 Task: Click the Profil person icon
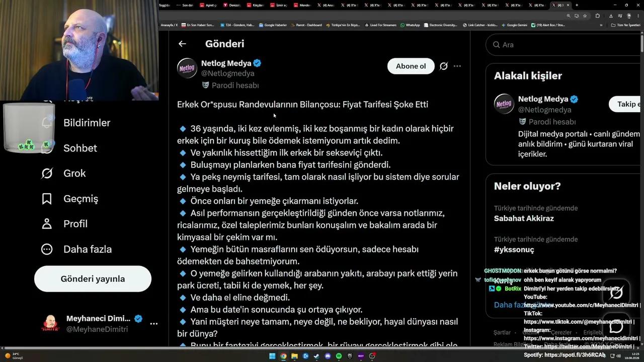click(47, 224)
